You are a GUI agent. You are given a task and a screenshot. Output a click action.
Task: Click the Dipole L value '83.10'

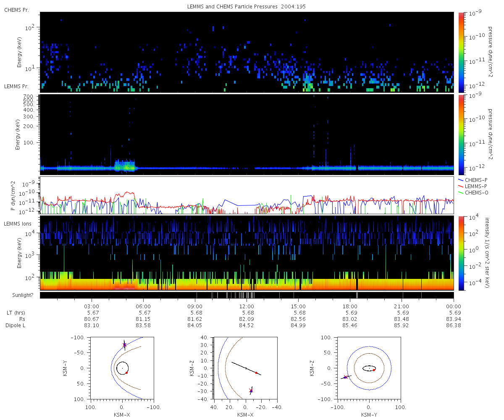92,326
